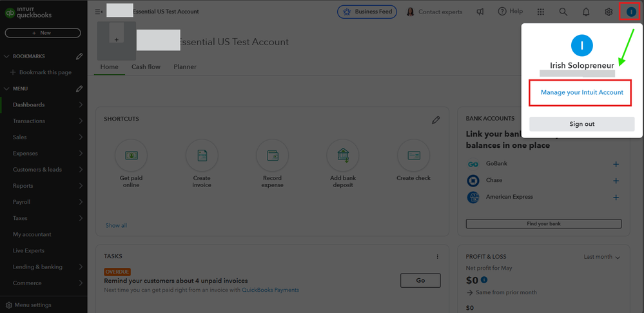This screenshot has height=313, width=644.
Task: Open the announcements megaphone icon
Action: click(480, 12)
